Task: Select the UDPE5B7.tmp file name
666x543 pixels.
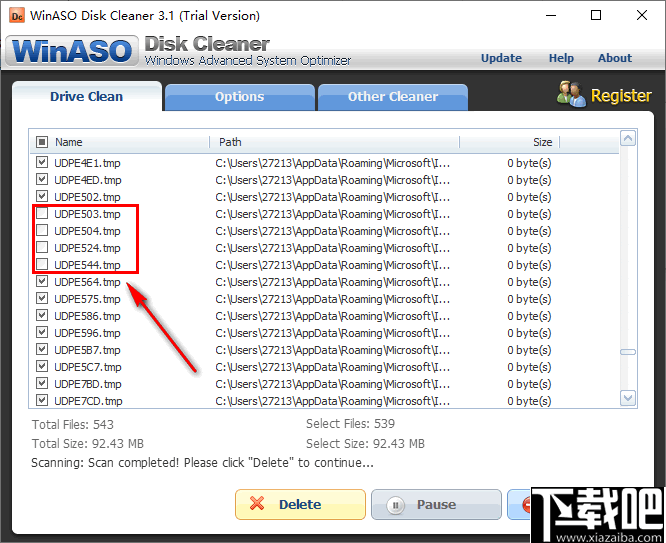Action: (x=87, y=350)
